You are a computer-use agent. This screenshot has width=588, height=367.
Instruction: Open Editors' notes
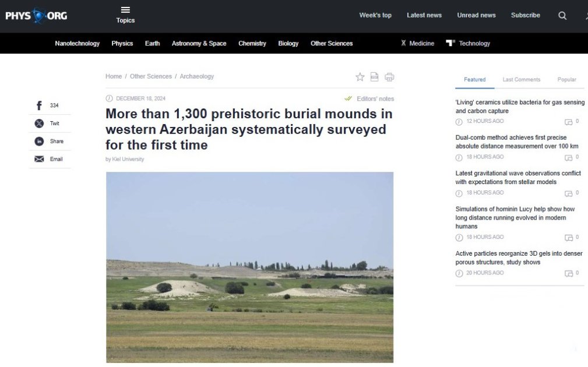tap(375, 99)
